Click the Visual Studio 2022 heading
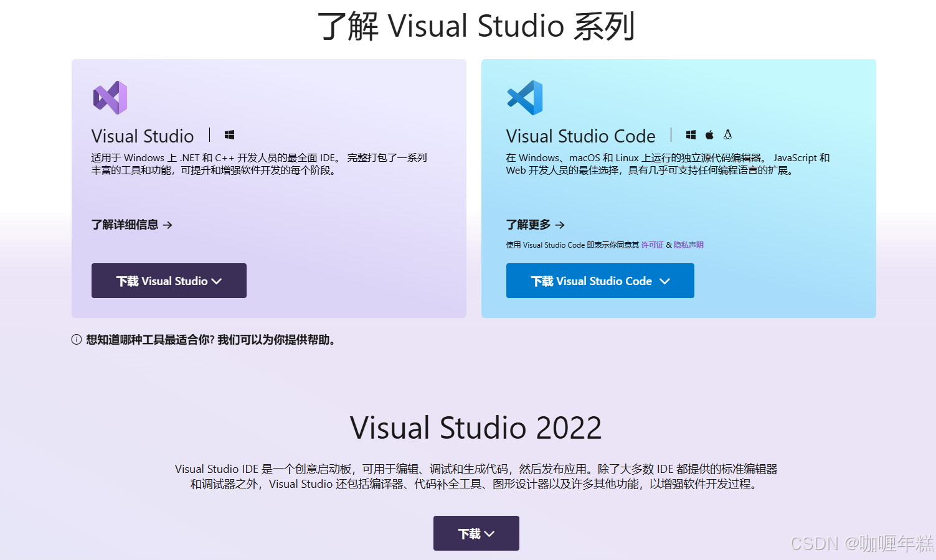 tap(476, 428)
